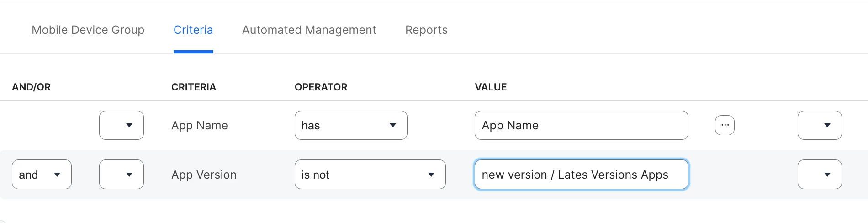
Task: Open closing-parenthesis dropdown in App Name row
Action: pos(820,125)
